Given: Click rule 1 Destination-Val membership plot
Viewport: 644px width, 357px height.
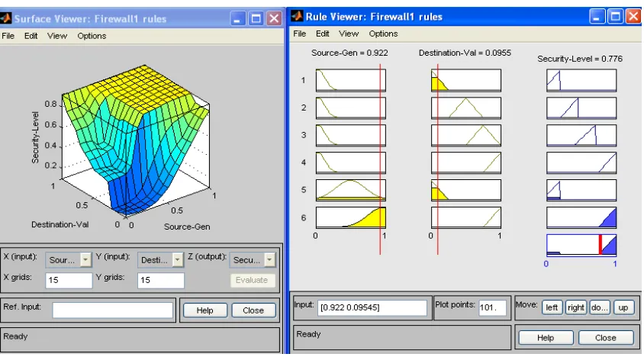Looking at the screenshot, I should tap(466, 80).
